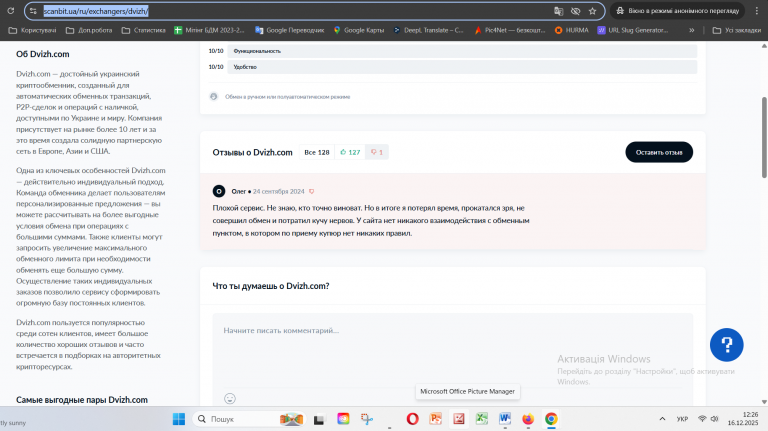
Task: Click the manual exchange mode info icon
Action: 214,96
